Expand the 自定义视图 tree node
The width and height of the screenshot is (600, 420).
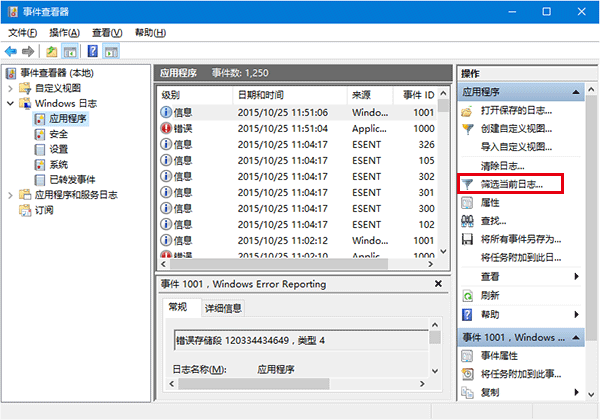(x=11, y=88)
